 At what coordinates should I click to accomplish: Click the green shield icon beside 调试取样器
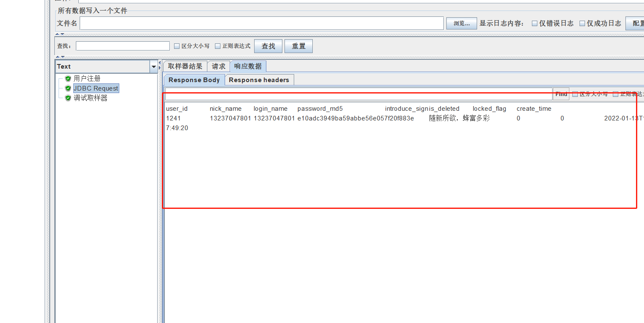pos(68,98)
